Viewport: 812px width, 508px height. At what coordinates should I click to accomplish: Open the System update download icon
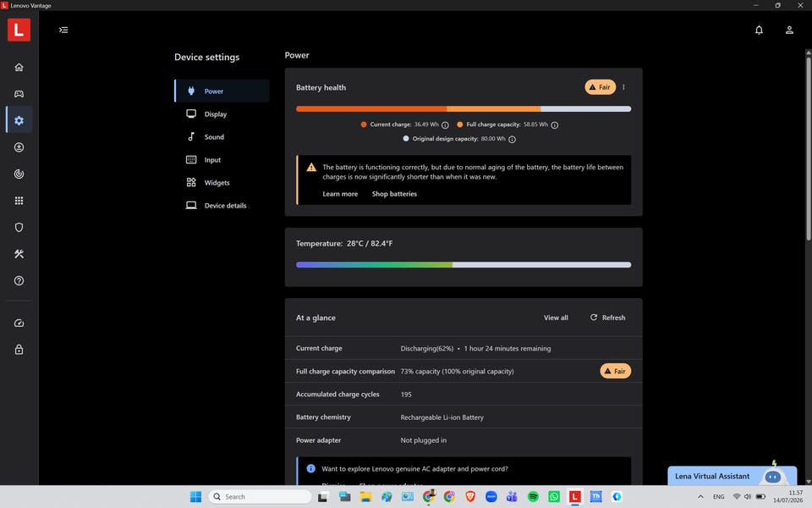[x=19, y=147]
